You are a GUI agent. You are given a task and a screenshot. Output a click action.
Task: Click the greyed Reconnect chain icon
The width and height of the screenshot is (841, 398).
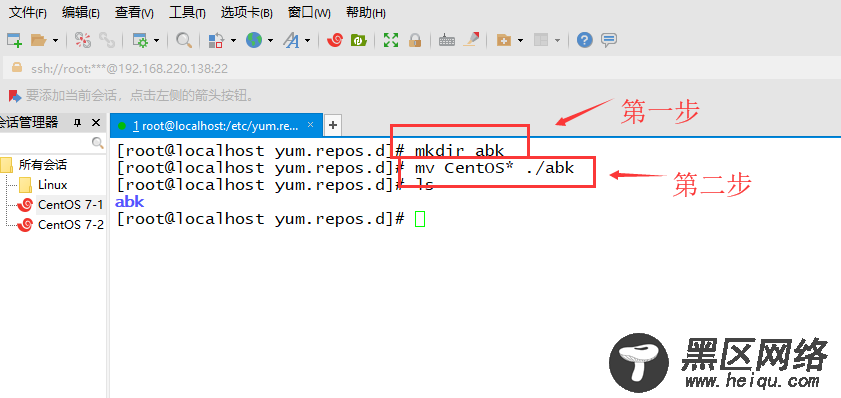107,40
